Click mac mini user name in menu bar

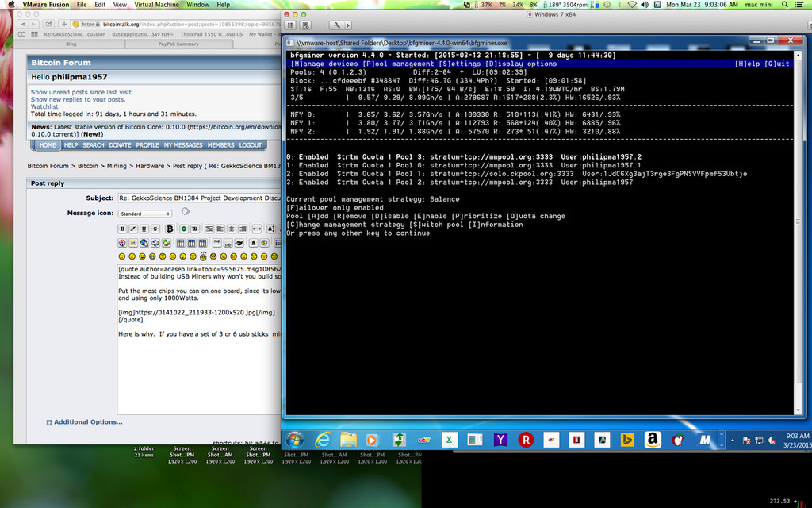(x=759, y=4)
